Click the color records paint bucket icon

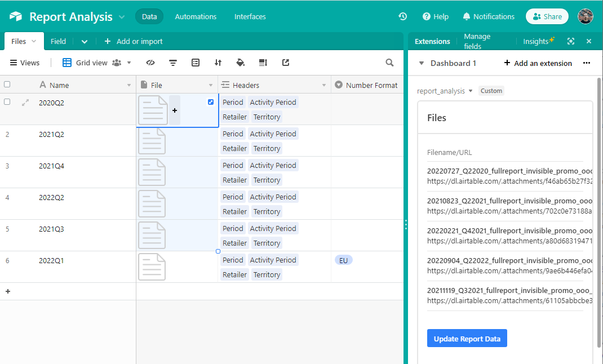click(x=240, y=63)
